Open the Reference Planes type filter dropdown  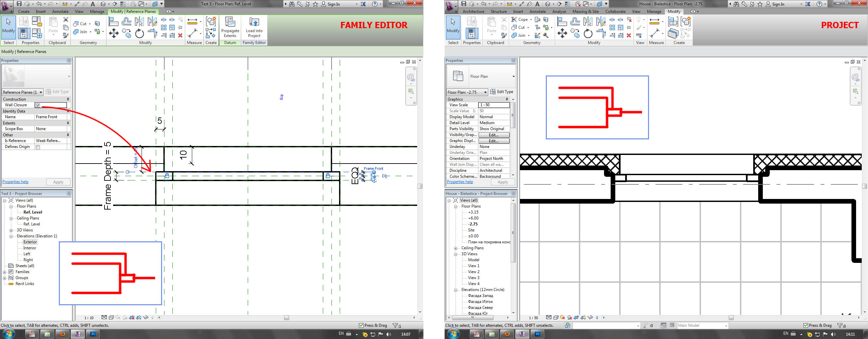point(22,92)
